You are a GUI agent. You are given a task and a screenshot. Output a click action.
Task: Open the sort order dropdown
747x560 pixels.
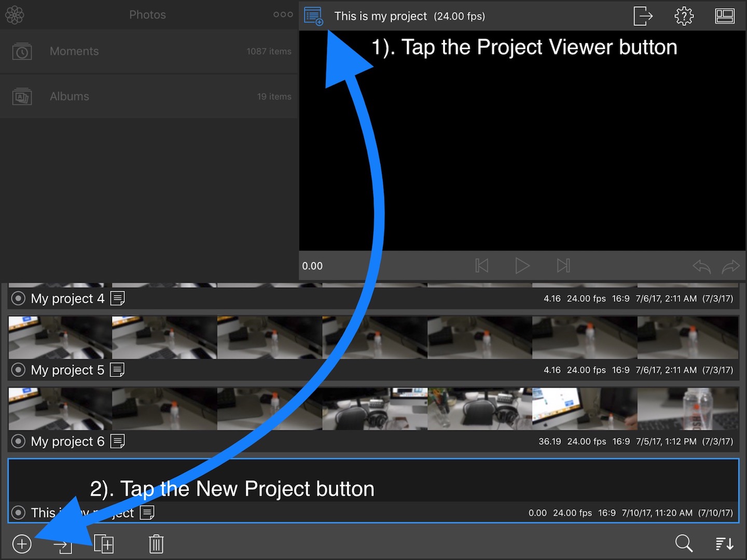pos(725,544)
